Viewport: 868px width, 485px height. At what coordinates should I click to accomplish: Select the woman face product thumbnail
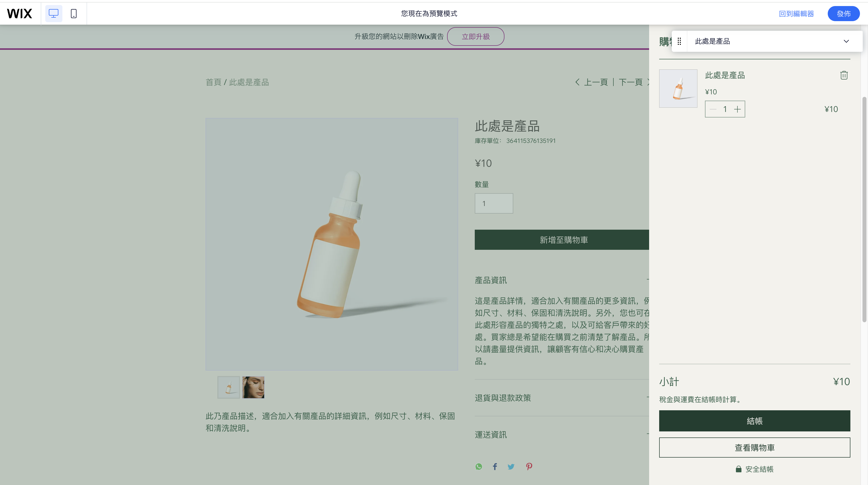[x=253, y=387]
